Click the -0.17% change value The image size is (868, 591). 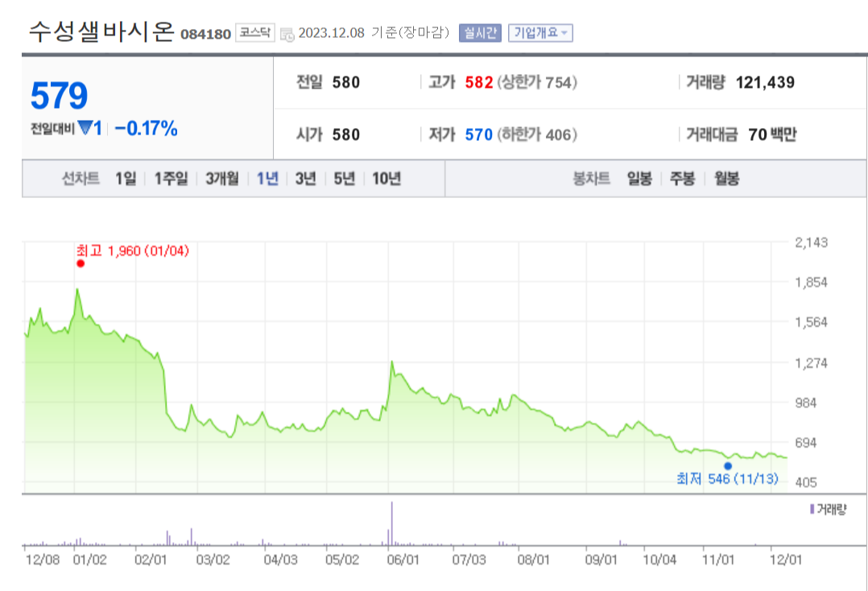coord(147,129)
